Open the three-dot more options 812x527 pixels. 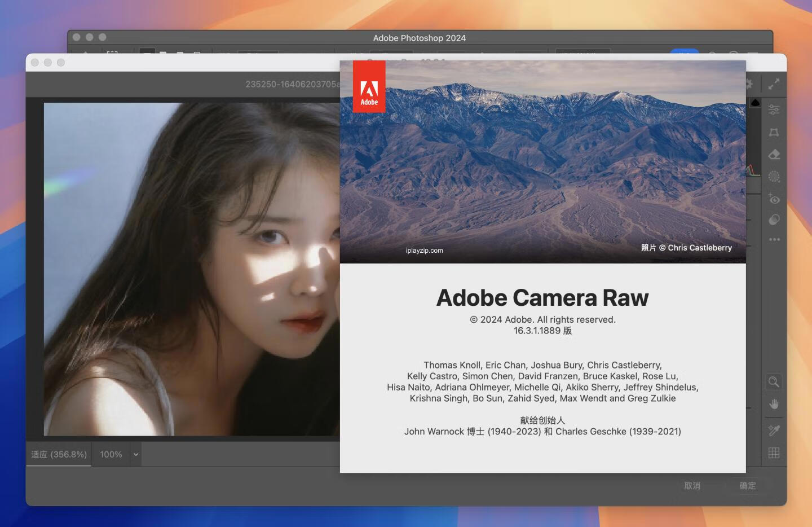(774, 239)
